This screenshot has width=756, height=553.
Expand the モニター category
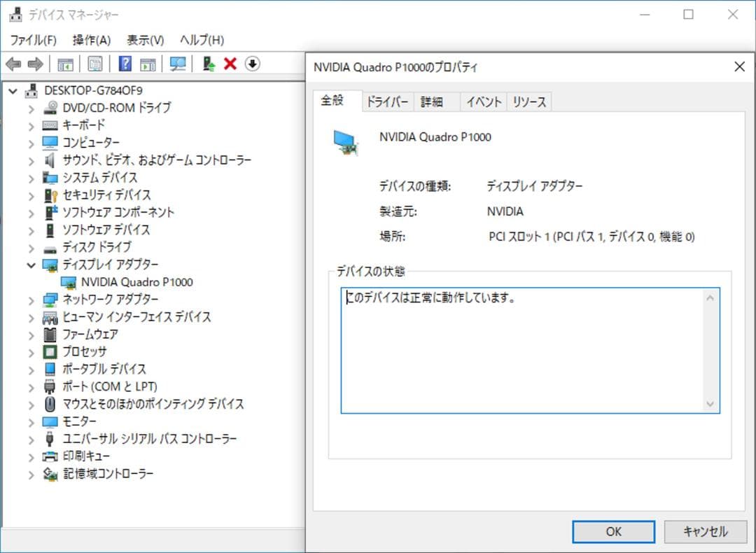[30, 421]
